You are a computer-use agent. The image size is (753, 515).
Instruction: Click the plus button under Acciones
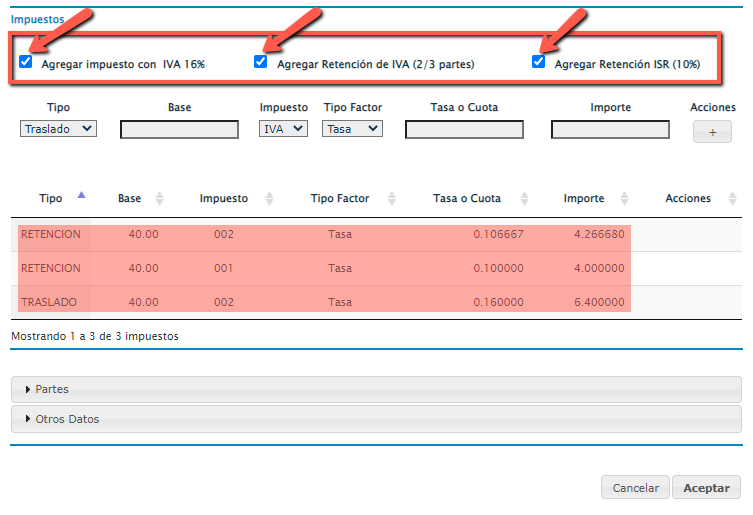(x=712, y=131)
